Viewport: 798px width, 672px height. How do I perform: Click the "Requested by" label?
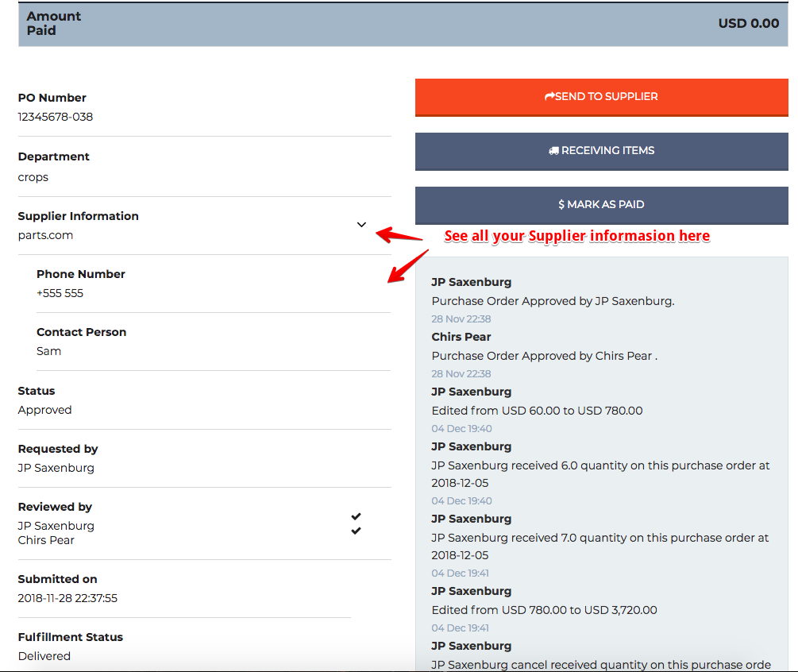(x=57, y=449)
